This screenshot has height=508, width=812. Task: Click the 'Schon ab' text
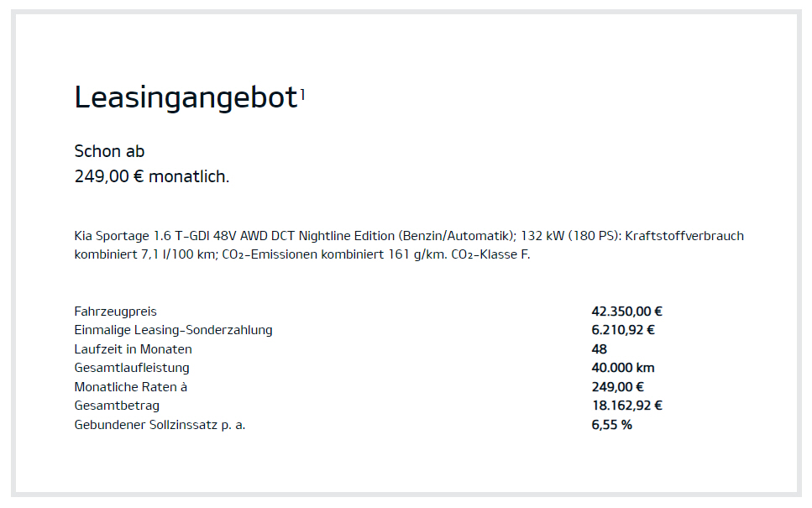coord(109,151)
